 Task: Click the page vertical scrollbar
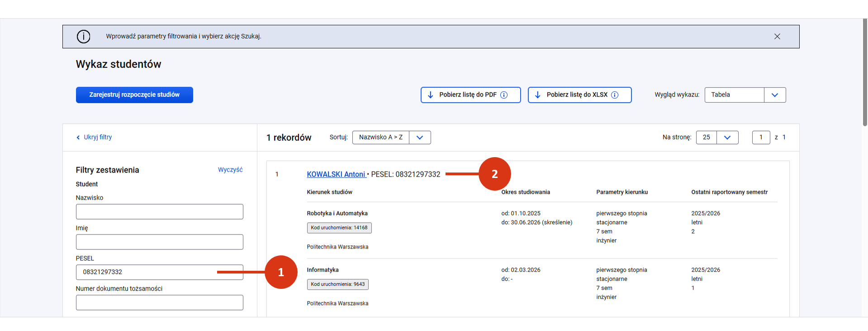pos(865,72)
